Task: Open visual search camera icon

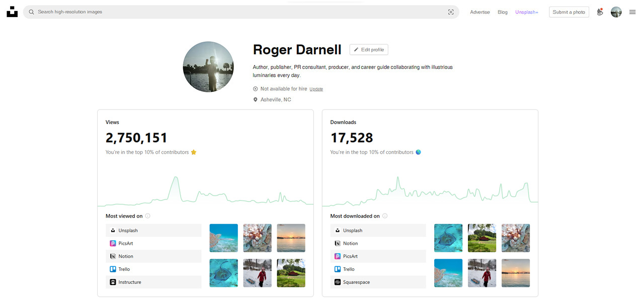Action: (451, 12)
